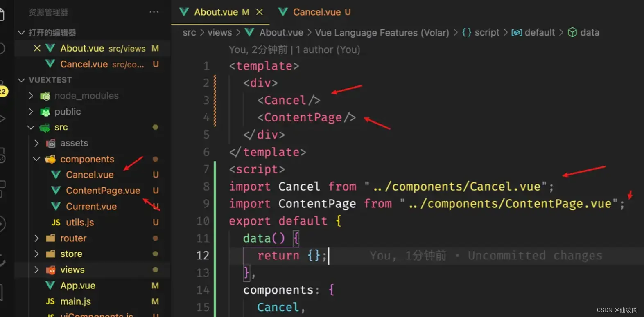
Task: Expand the router folder
Action: point(36,238)
